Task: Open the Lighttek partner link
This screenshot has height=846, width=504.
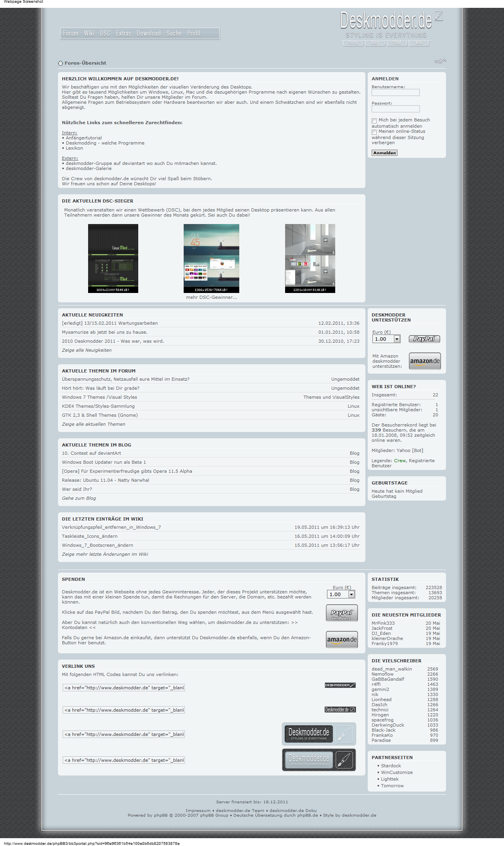Action: pos(390,779)
